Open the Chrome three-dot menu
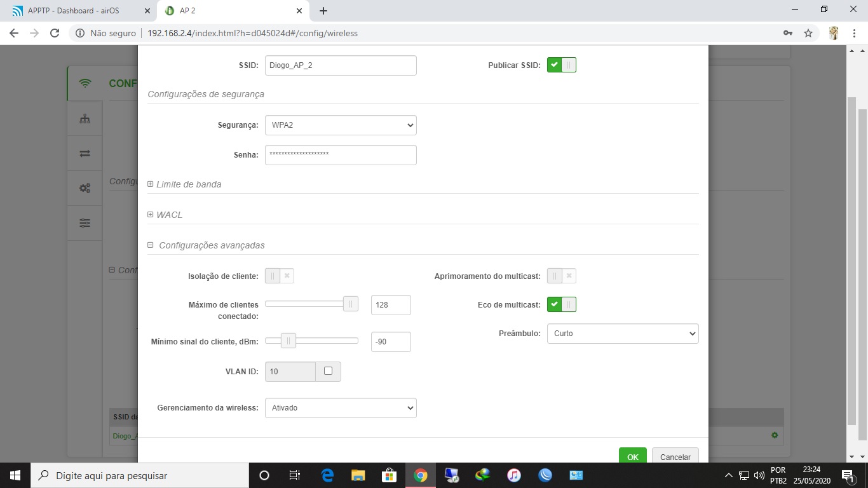Image resolution: width=868 pixels, height=488 pixels. (855, 33)
